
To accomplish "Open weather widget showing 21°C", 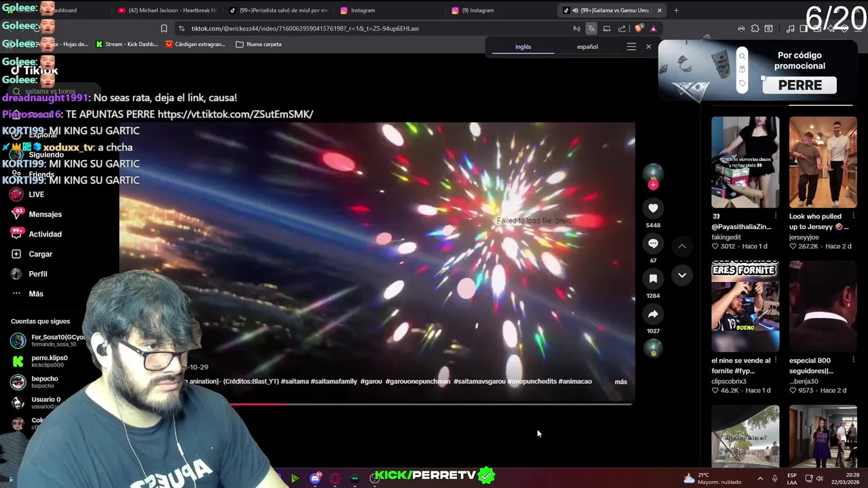I will tap(712, 479).
